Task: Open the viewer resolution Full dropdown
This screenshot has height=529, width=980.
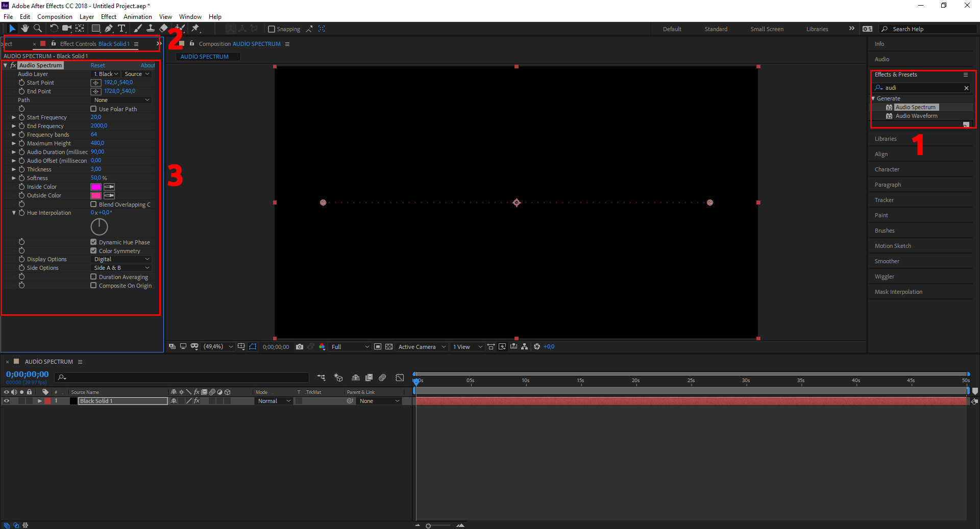Action: click(350, 347)
